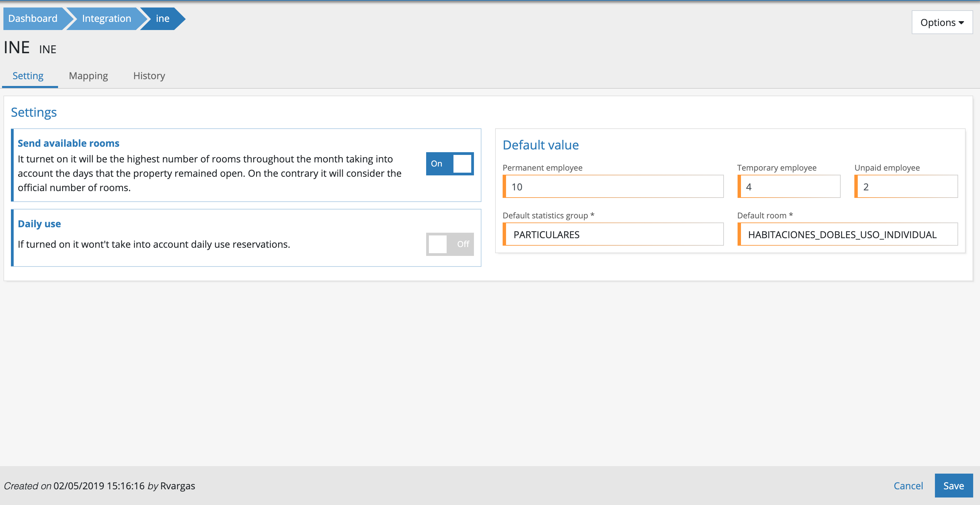Navigate to Integration breadcrumb

(106, 18)
